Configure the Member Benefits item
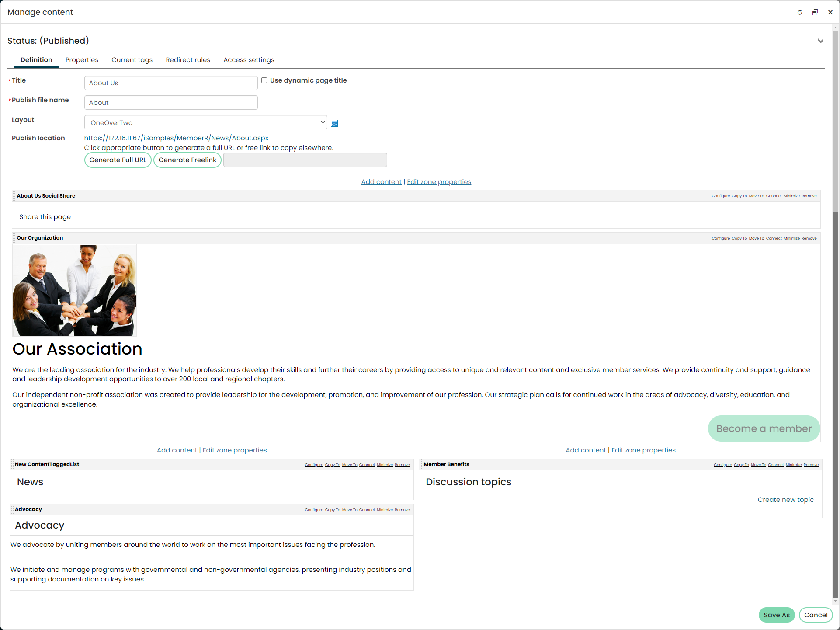The height and width of the screenshot is (630, 840). pyautogui.click(x=723, y=465)
